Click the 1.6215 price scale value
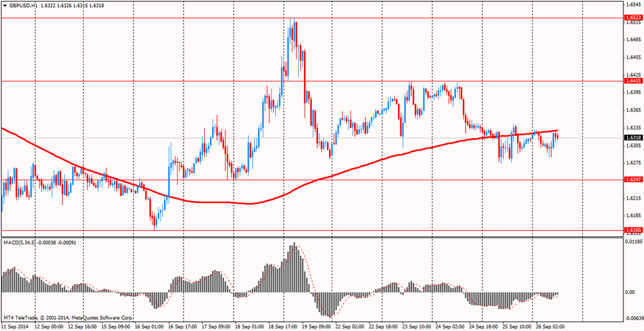 pyautogui.click(x=632, y=198)
